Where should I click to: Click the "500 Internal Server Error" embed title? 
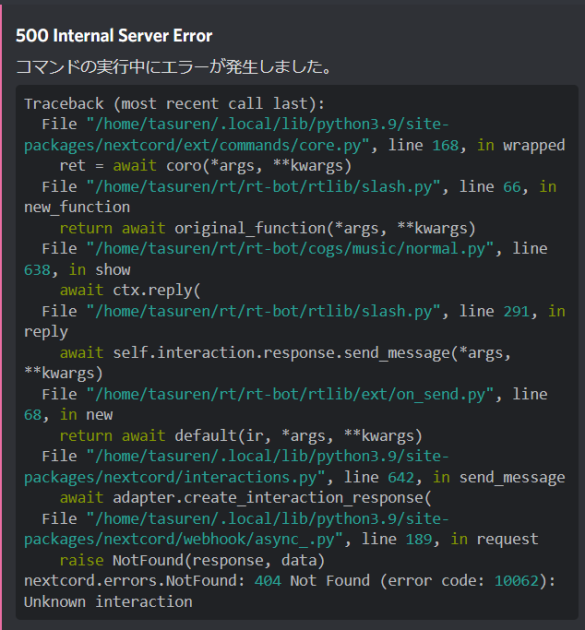(x=114, y=36)
